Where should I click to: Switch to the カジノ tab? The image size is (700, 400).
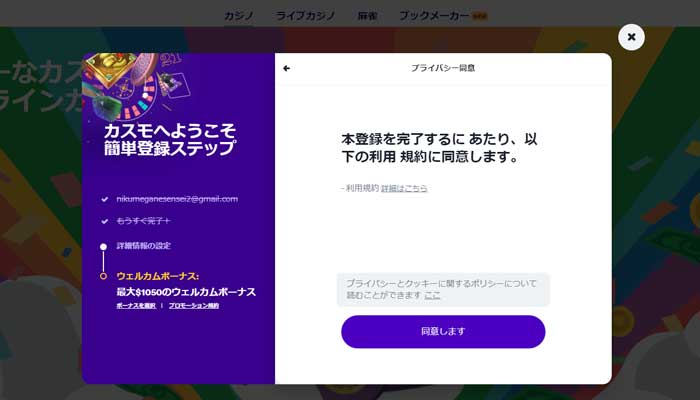[x=239, y=16]
